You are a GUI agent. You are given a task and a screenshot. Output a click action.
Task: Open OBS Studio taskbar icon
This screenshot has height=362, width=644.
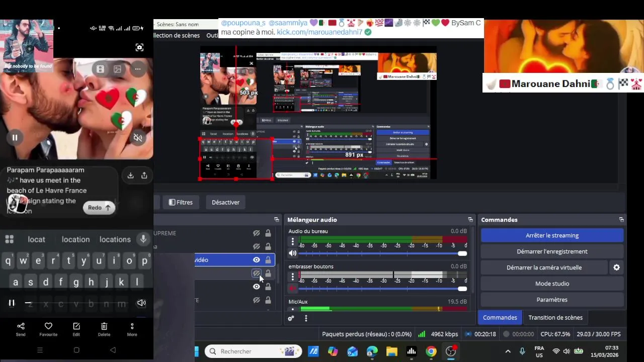pyautogui.click(x=451, y=351)
